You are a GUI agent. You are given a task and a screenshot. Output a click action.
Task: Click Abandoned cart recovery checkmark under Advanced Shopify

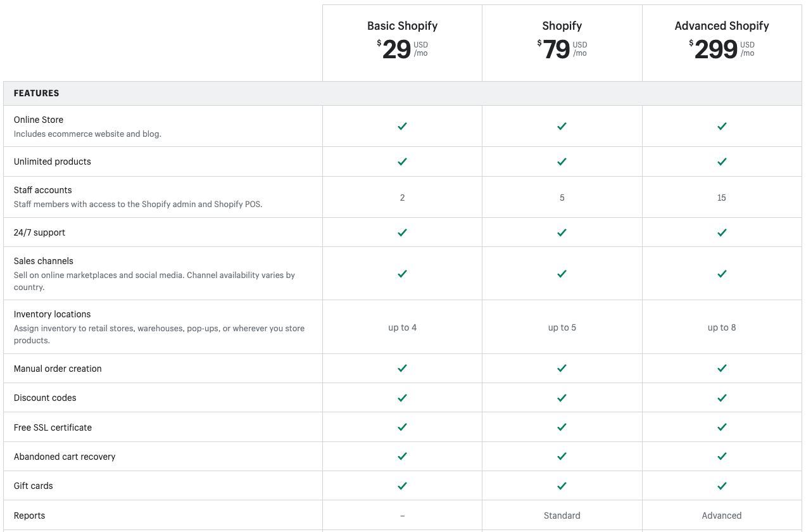pyautogui.click(x=722, y=456)
